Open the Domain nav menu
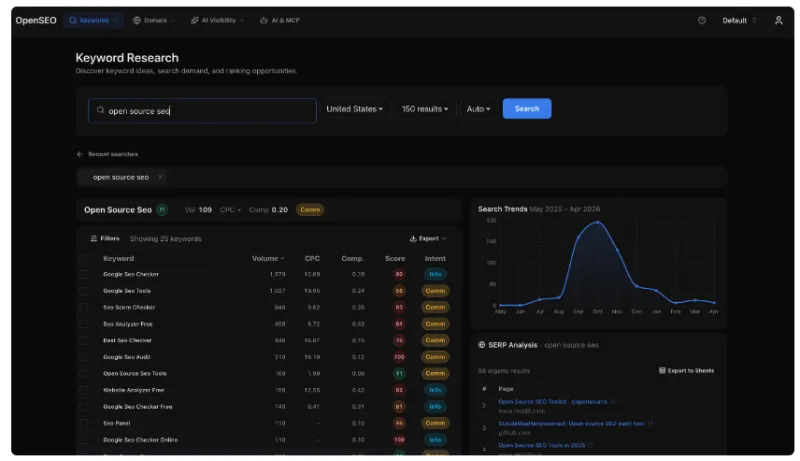800x461 pixels. 154,20
